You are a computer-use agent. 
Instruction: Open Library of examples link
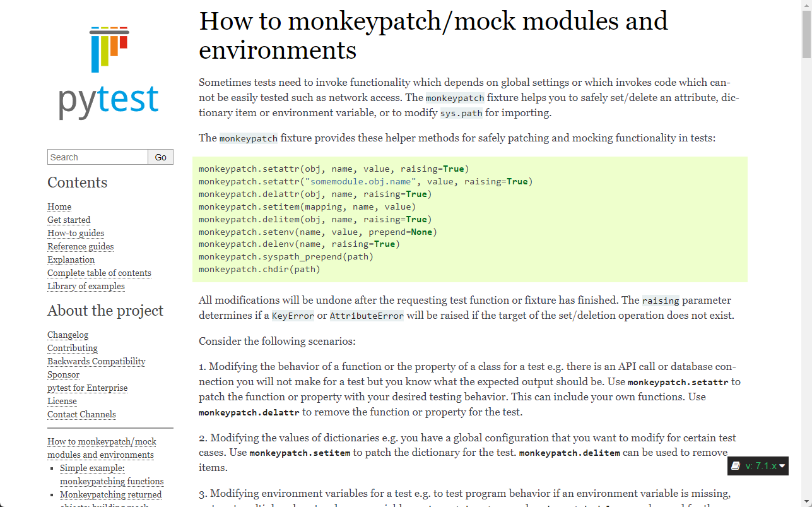click(86, 286)
